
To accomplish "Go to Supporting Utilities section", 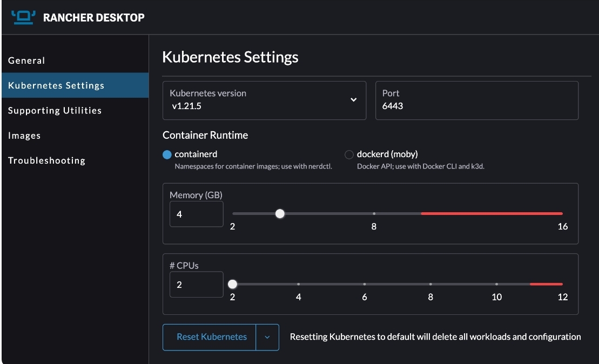I will [55, 110].
